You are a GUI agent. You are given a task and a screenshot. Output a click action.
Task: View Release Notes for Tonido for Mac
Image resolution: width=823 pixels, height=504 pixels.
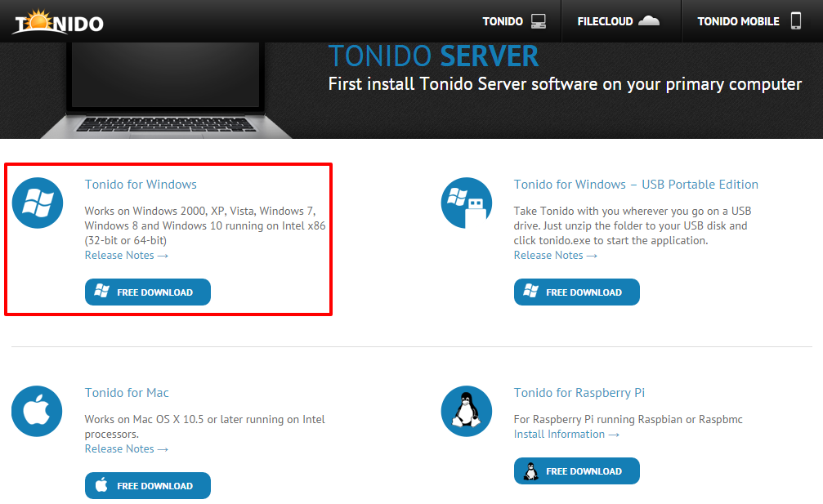126,449
